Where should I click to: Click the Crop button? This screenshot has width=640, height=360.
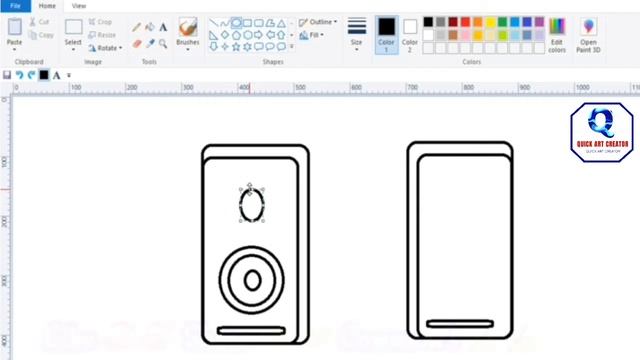click(x=100, y=22)
